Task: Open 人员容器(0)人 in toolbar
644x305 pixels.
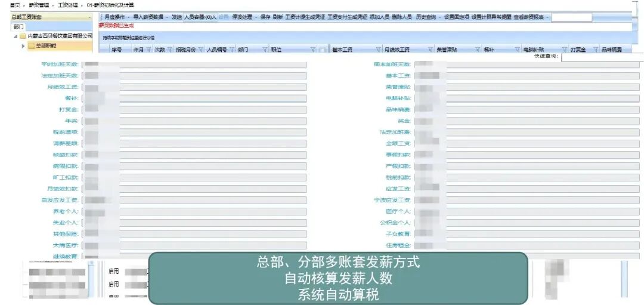Action: (200, 17)
